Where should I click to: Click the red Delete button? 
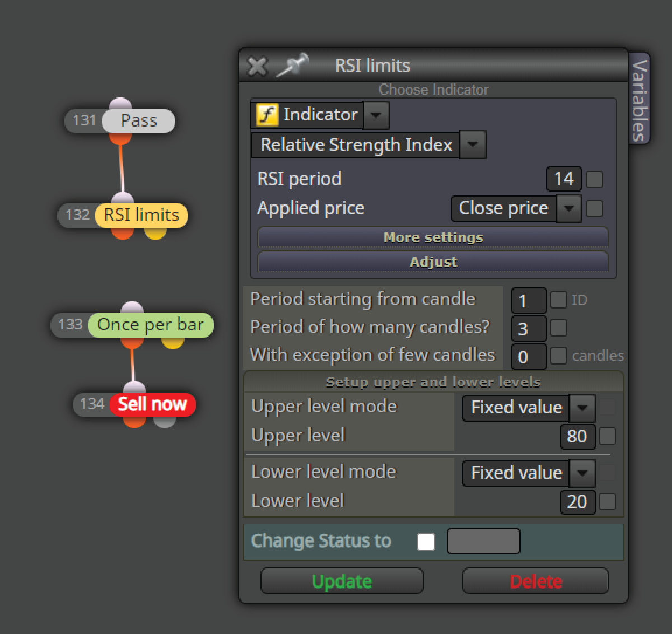(535, 581)
